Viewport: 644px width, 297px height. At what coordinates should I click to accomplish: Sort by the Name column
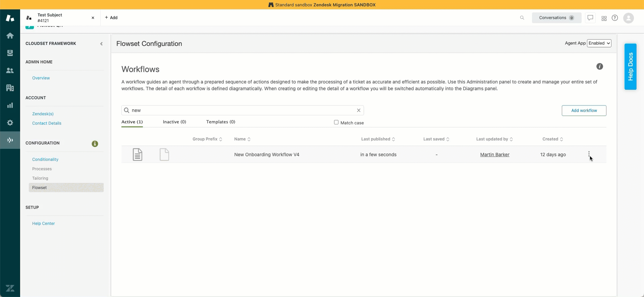click(x=242, y=139)
